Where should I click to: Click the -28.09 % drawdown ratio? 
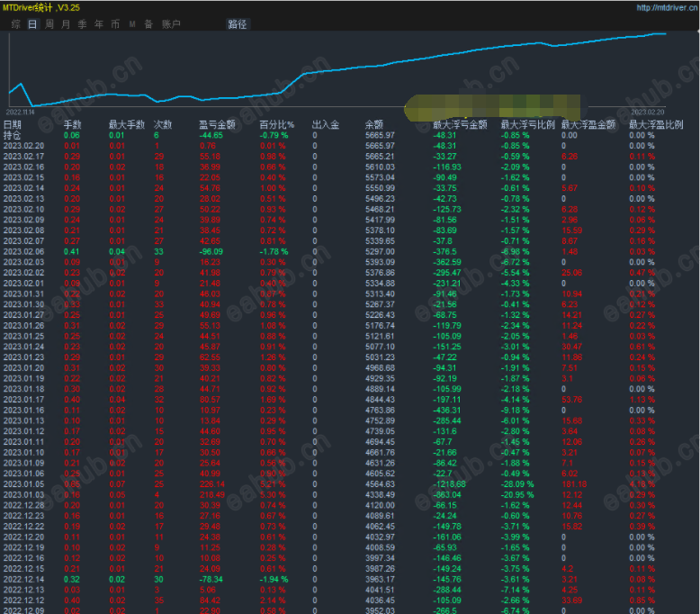click(517, 484)
